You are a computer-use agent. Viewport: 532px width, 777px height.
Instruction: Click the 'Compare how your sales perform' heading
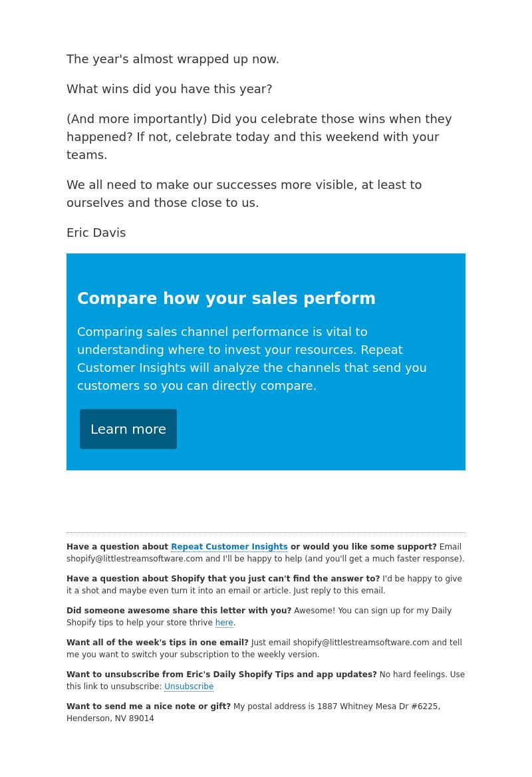click(x=226, y=298)
